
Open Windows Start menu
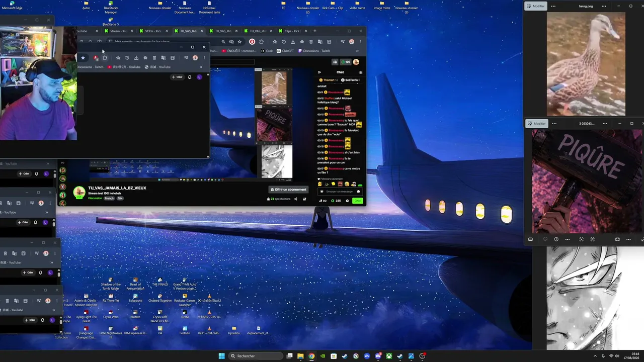point(221,356)
